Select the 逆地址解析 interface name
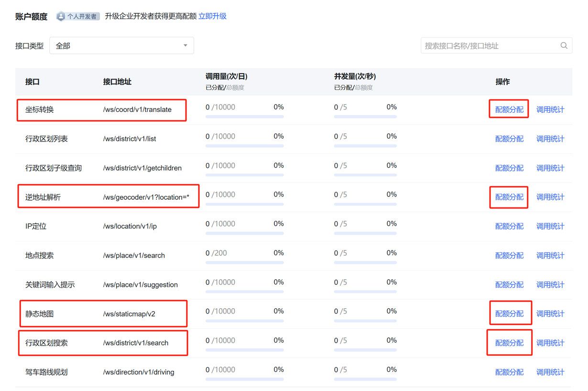Viewport: 588px width, 391px height. click(x=43, y=197)
